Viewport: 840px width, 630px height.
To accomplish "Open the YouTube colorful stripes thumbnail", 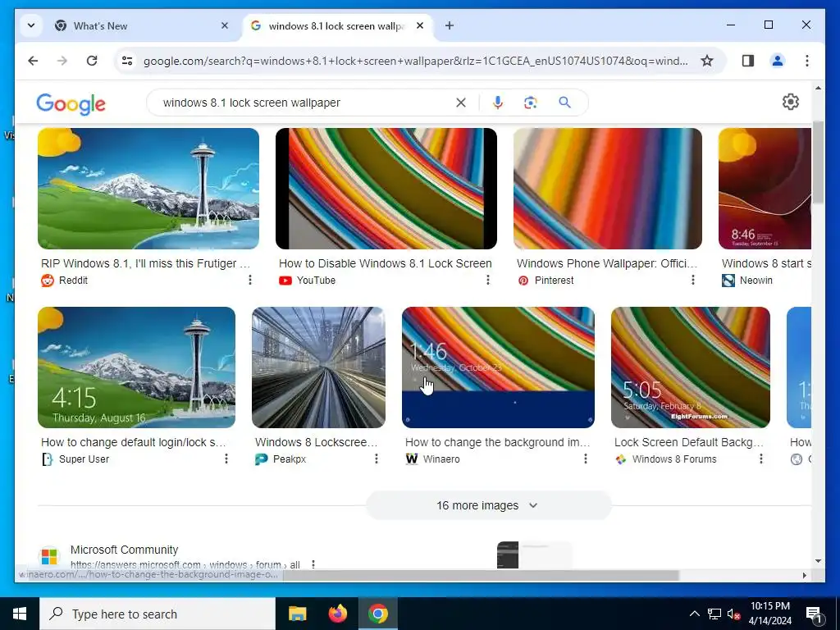I will tap(386, 189).
